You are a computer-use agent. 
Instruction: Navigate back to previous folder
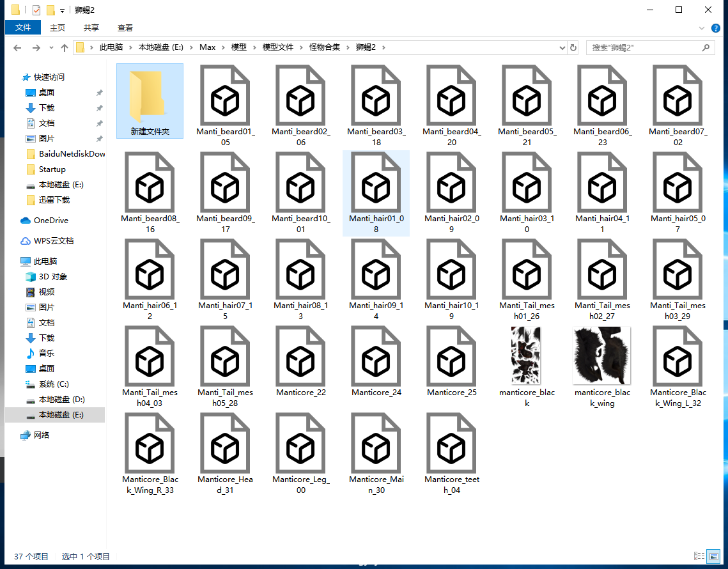pos(17,48)
